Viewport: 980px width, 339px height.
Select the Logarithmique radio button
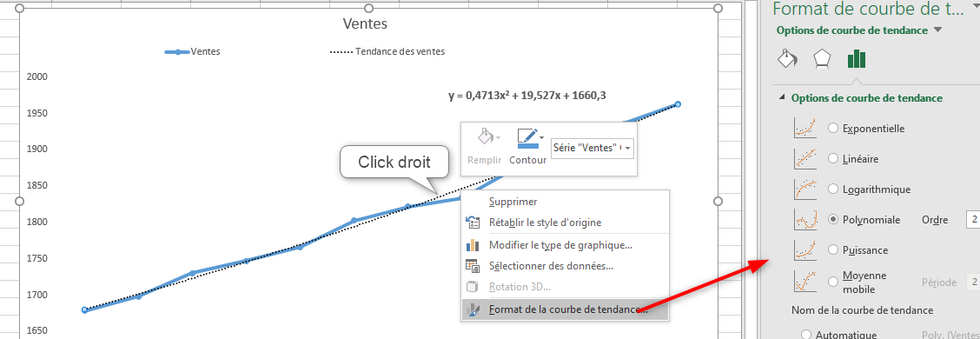tap(832, 189)
